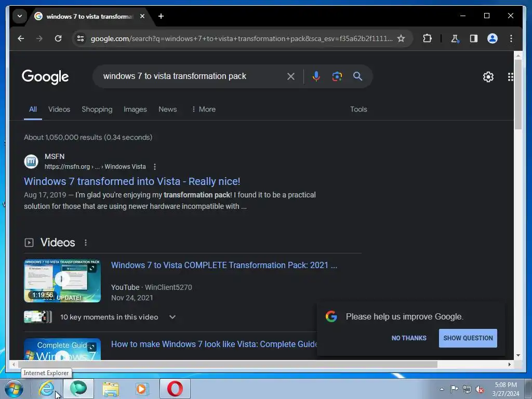Open the Windows Start menu
This screenshot has width=532, height=399.
pyautogui.click(x=14, y=389)
